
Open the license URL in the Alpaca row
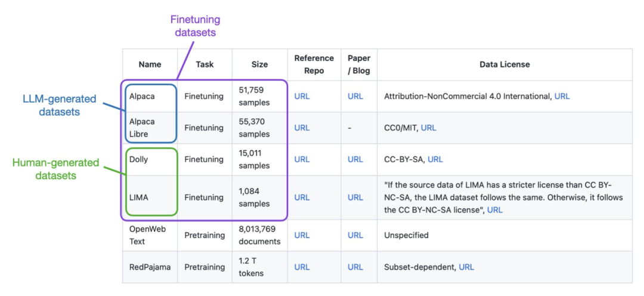[562, 96]
